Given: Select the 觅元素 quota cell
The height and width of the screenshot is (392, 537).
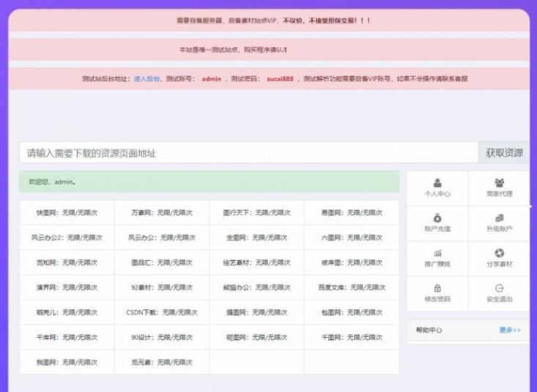Looking at the screenshot, I should [162, 362].
